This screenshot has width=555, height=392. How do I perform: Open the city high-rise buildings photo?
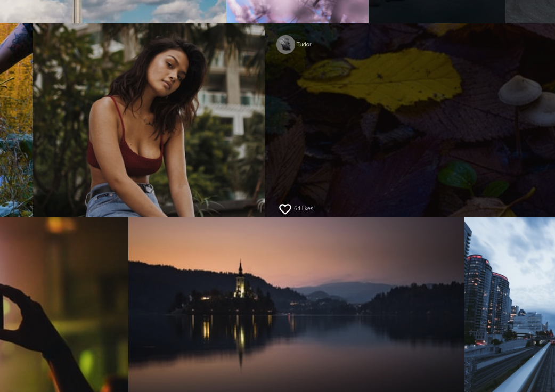pyautogui.click(x=510, y=305)
